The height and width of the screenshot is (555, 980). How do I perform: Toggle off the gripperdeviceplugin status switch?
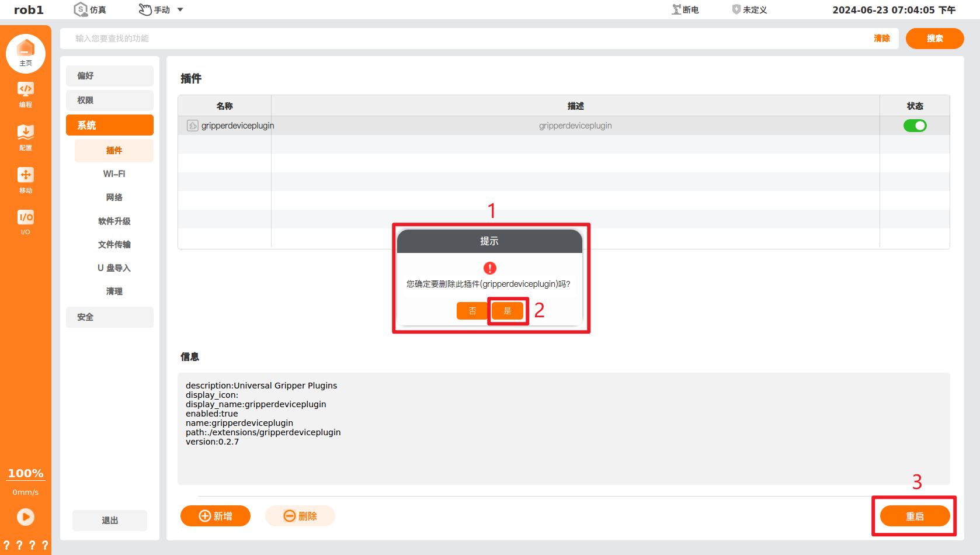click(x=915, y=126)
